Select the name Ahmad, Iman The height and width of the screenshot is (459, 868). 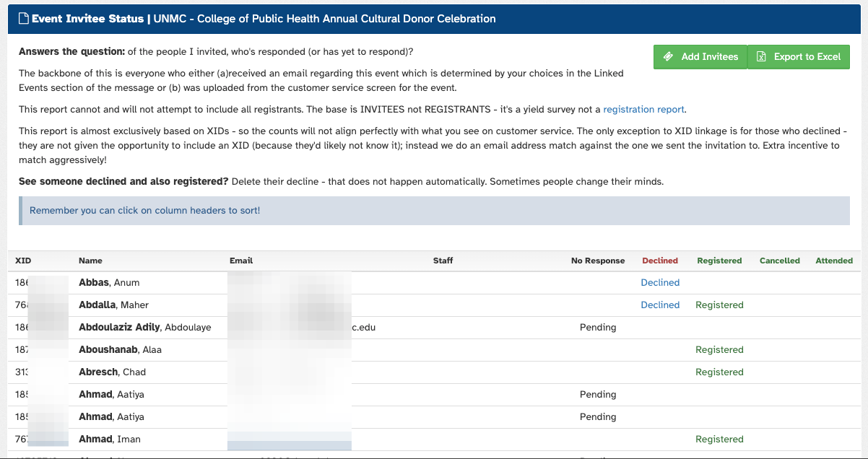pyautogui.click(x=110, y=440)
